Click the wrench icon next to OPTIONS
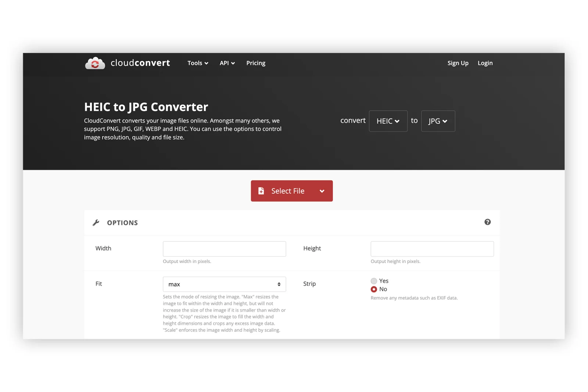The height and width of the screenshot is (392, 588). pyautogui.click(x=96, y=223)
